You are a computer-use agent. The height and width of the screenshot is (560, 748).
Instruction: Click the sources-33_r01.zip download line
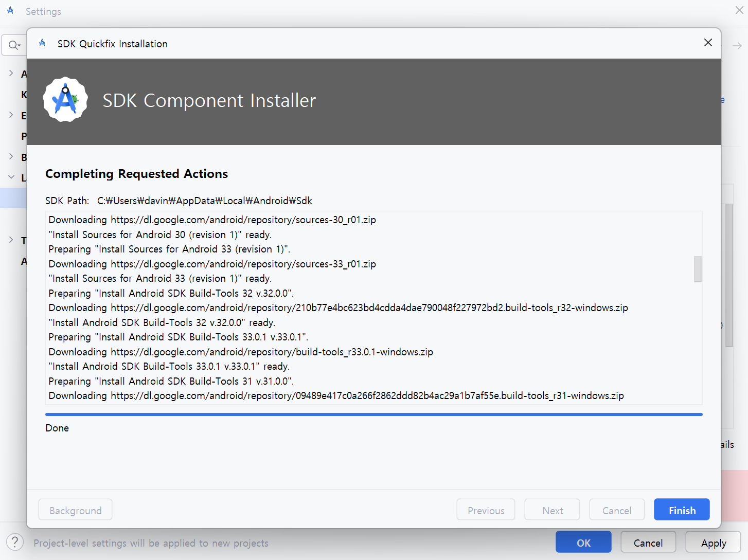click(x=212, y=264)
